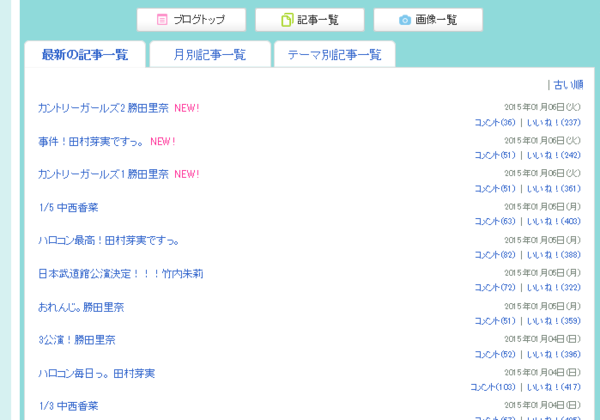The height and width of the screenshot is (420, 600).
Task: View いいね！(359) for おれんじ。勝田里奈
Action: pyautogui.click(x=554, y=321)
